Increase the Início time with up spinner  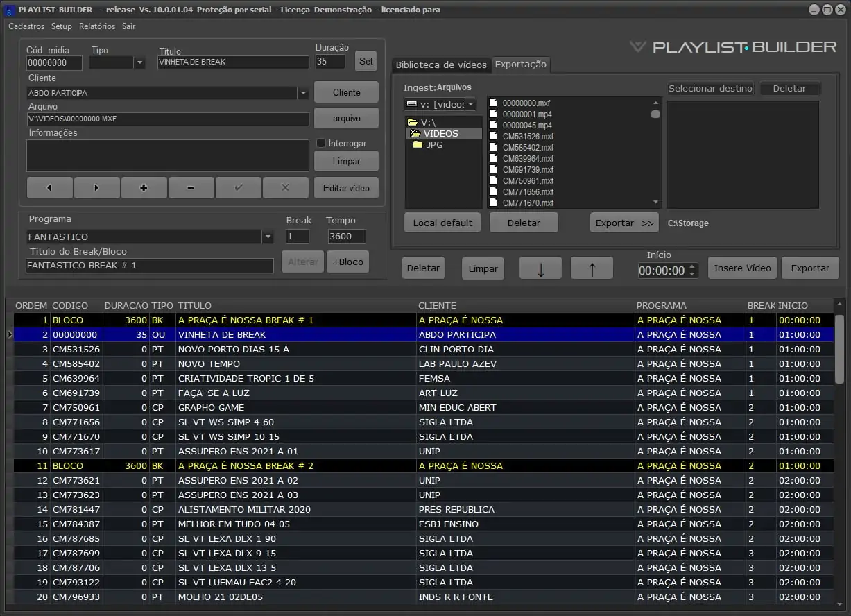tap(692, 266)
